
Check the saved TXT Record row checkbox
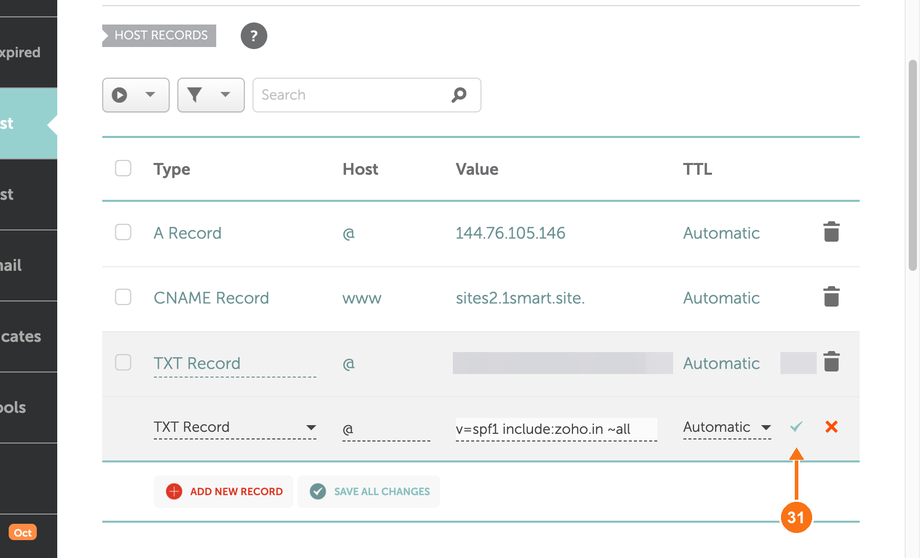(123, 362)
